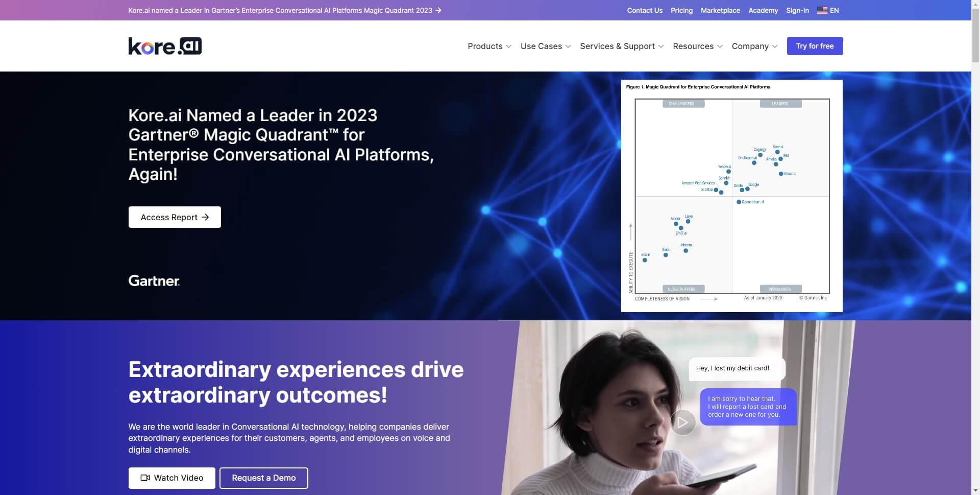
Task: Open the Contact Us link
Action: pyautogui.click(x=645, y=10)
